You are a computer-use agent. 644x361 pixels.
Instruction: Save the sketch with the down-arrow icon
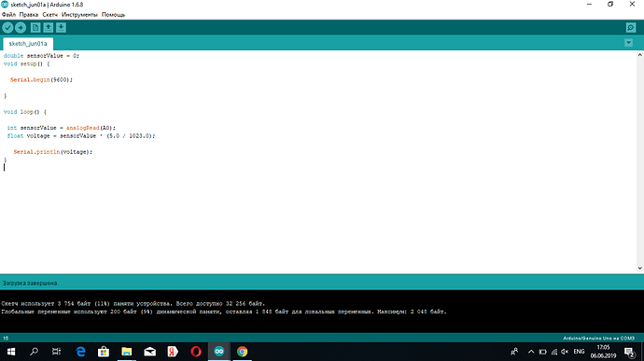[61, 27]
